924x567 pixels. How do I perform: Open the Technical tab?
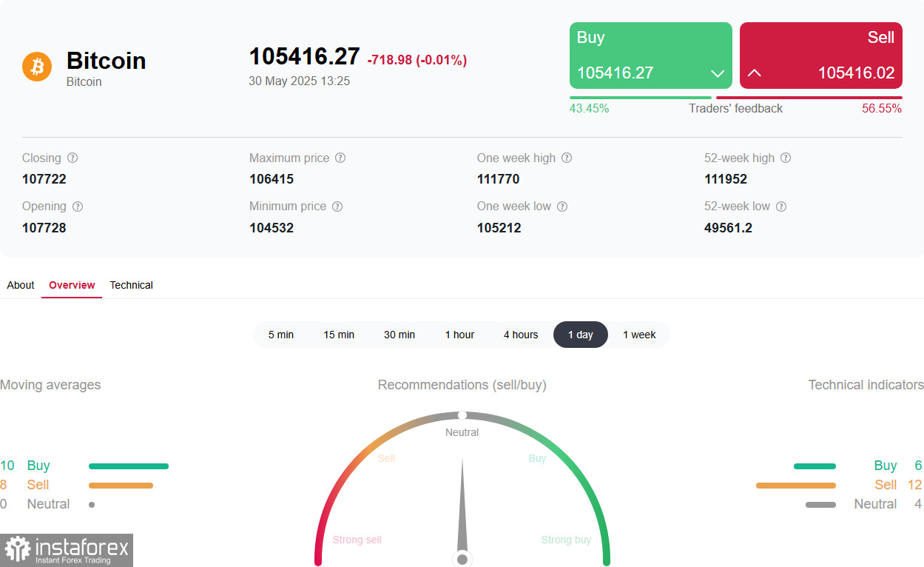click(132, 285)
